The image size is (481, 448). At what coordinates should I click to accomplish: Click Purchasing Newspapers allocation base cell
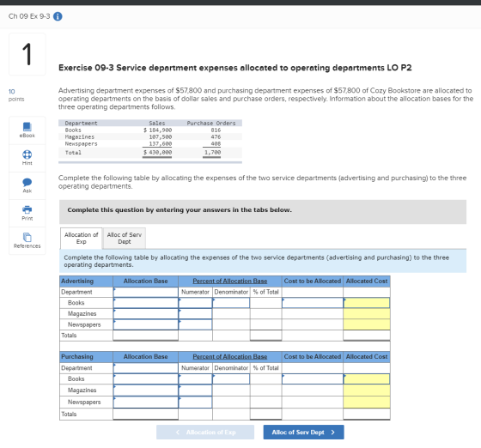point(146,402)
